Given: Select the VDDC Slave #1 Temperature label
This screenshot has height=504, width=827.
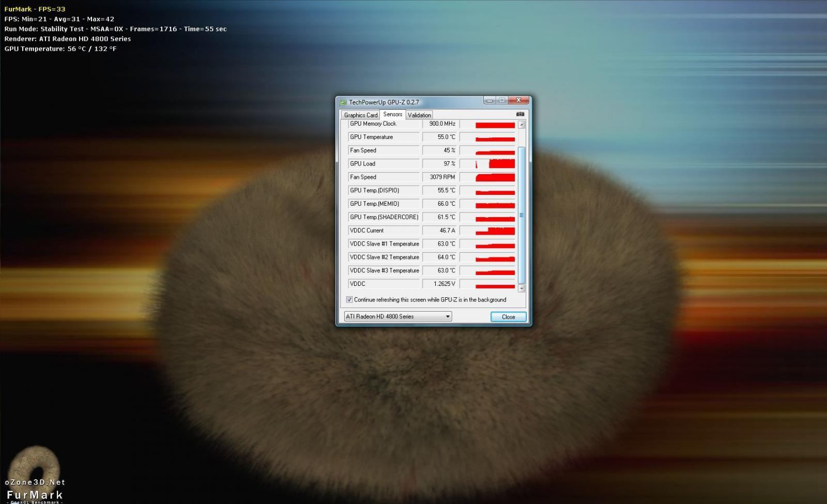Looking at the screenshot, I should (x=384, y=244).
